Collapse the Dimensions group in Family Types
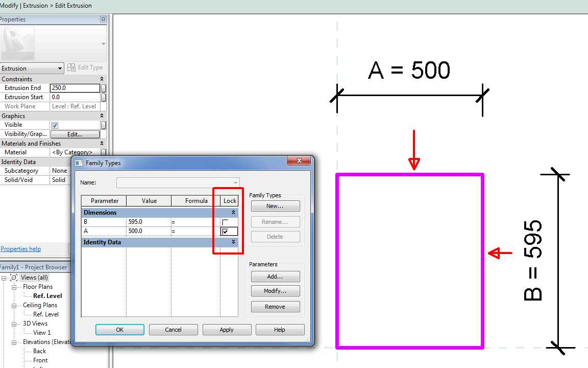The height and width of the screenshot is (368, 588). pos(233,213)
